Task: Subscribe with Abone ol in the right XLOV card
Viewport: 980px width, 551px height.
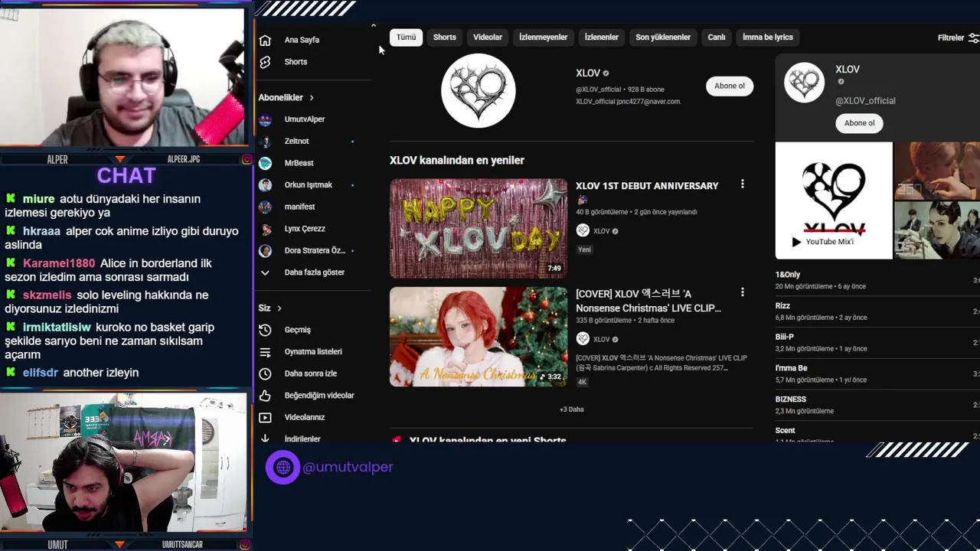Action: pos(859,123)
